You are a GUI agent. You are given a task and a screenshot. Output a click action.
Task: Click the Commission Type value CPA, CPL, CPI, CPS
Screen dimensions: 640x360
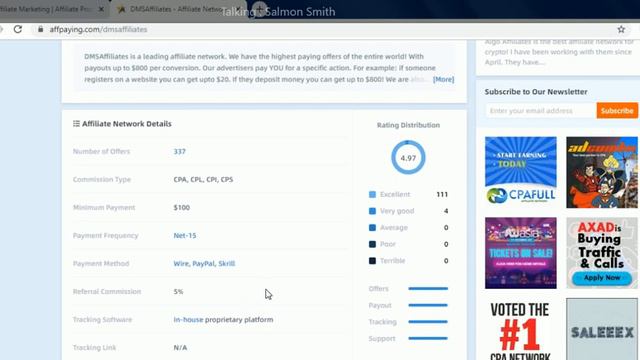coord(203,180)
